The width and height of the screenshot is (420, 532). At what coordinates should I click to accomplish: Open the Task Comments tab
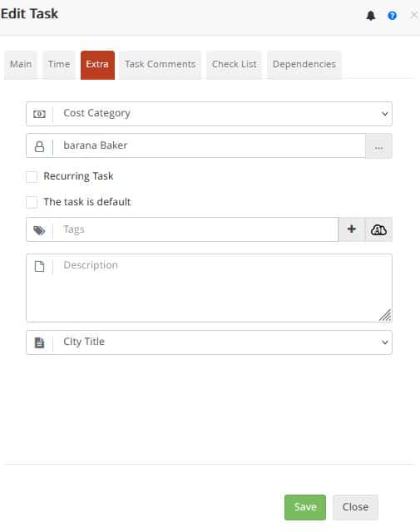[x=160, y=65]
